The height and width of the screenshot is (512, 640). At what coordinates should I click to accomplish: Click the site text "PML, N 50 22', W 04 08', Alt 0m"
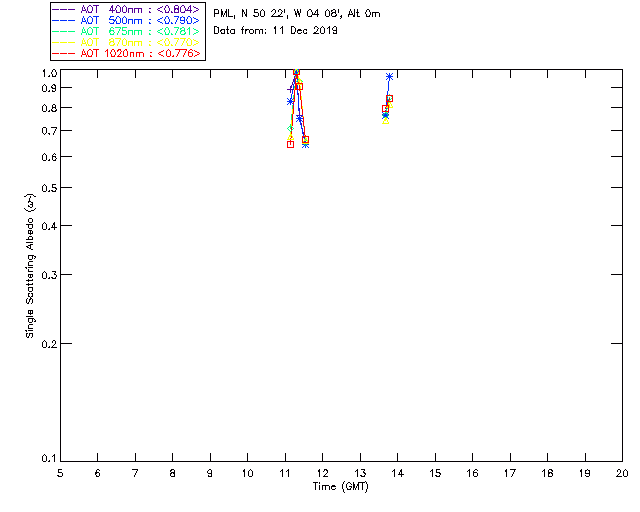(297, 13)
